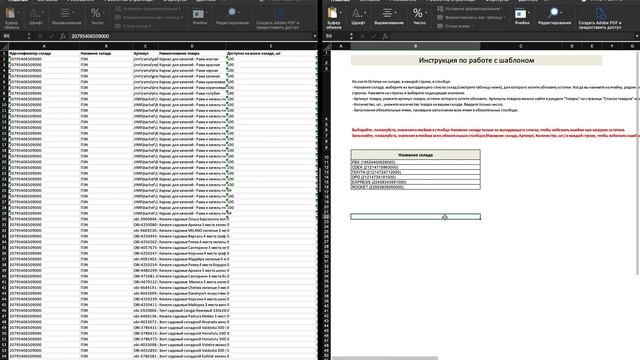Open Форматировать как таблицу menu in left window
640x360 pixels.
pos(149,18)
